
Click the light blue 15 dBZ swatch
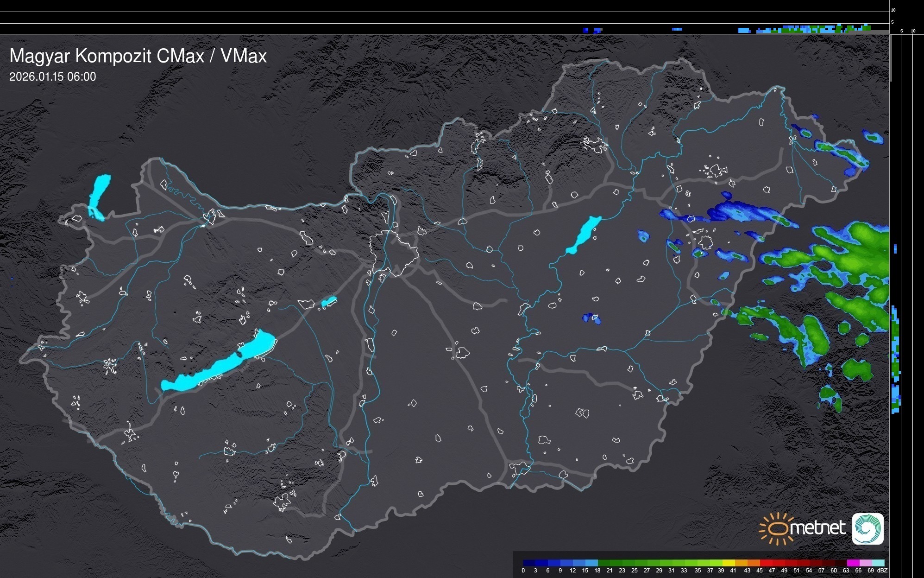(x=591, y=563)
